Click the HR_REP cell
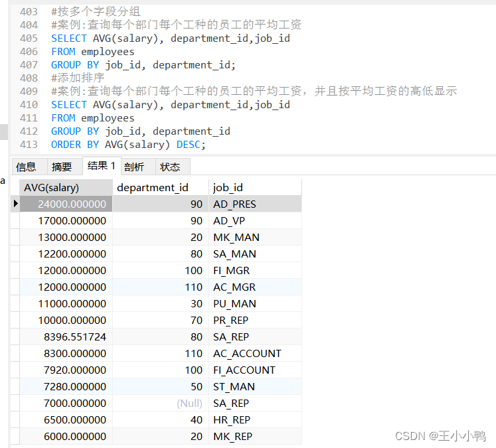The width and height of the screenshot is (496, 448). point(255,420)
